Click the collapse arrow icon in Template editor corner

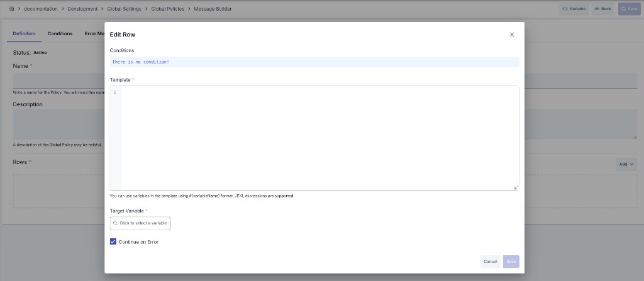(x=516, y=187)
